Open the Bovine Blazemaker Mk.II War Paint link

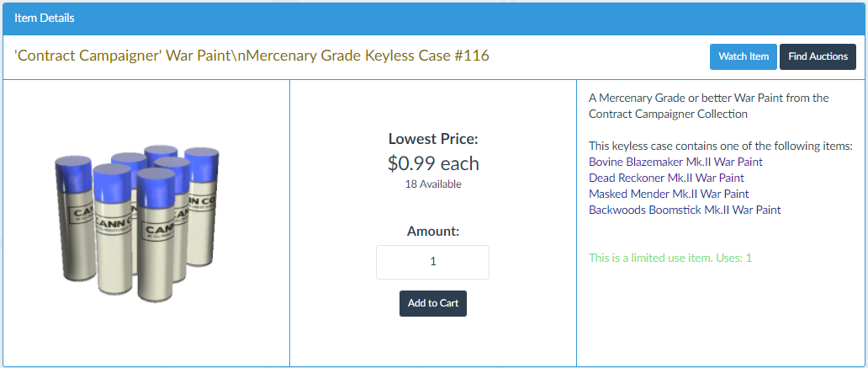[x=675, y=162]
